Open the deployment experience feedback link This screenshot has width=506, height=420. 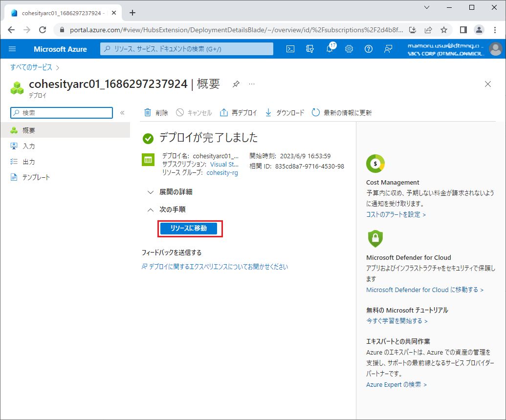coord(215,267)
